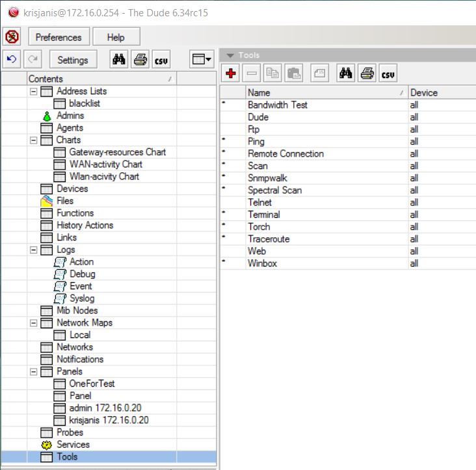Screen dimensions: 476x470
Task: Open the Files item with colorful icon
Action: pyautogui.click(x=65, y=201)
